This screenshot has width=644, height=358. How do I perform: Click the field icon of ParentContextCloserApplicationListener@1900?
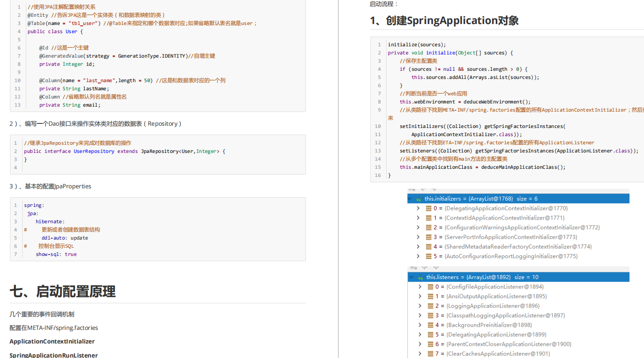coord(431,344)
